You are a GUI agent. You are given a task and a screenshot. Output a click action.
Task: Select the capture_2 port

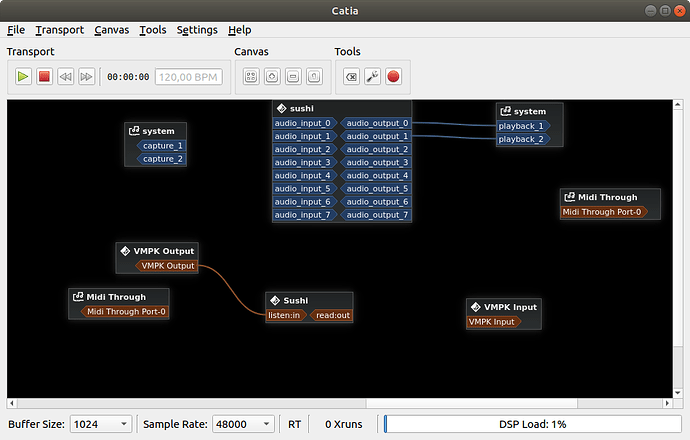click(x=161, y=159)
